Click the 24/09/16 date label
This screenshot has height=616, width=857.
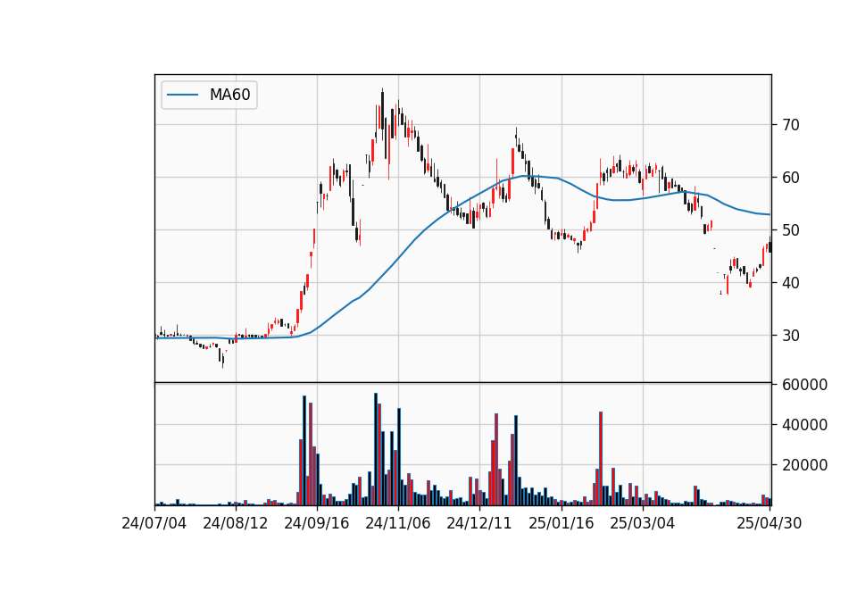[x=317, y=523]
